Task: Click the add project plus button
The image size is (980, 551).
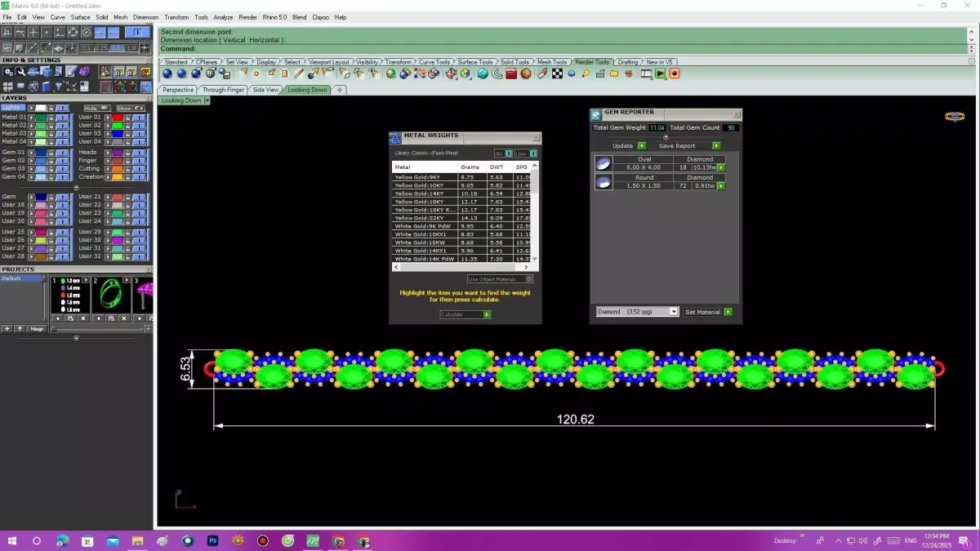Action: click(x=7, y=329)
